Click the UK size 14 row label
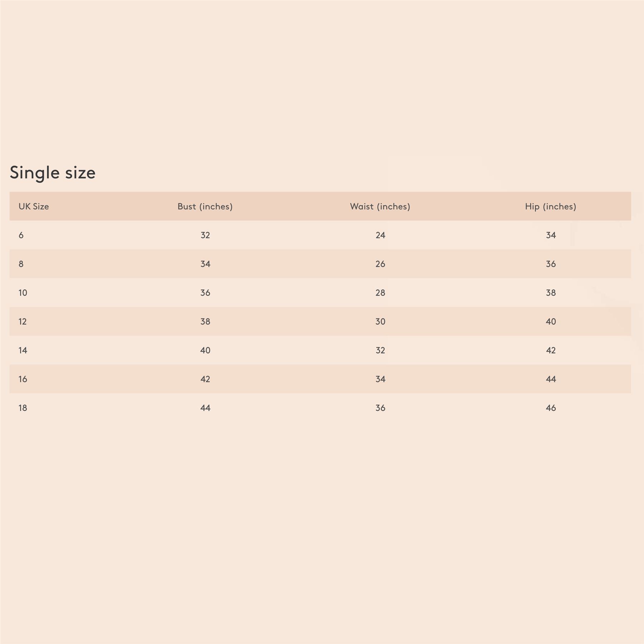This screenshot has height=644, width=644. click(x=23, y=350)
